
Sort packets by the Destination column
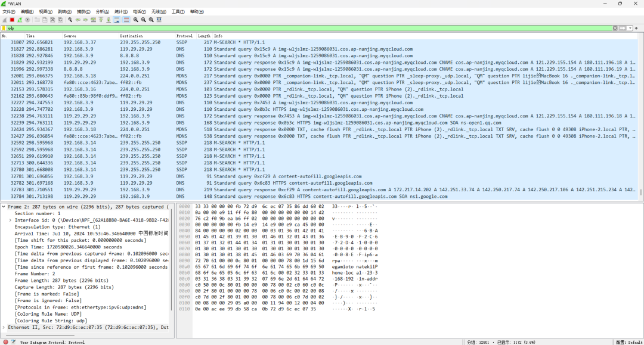coord(147,36)
